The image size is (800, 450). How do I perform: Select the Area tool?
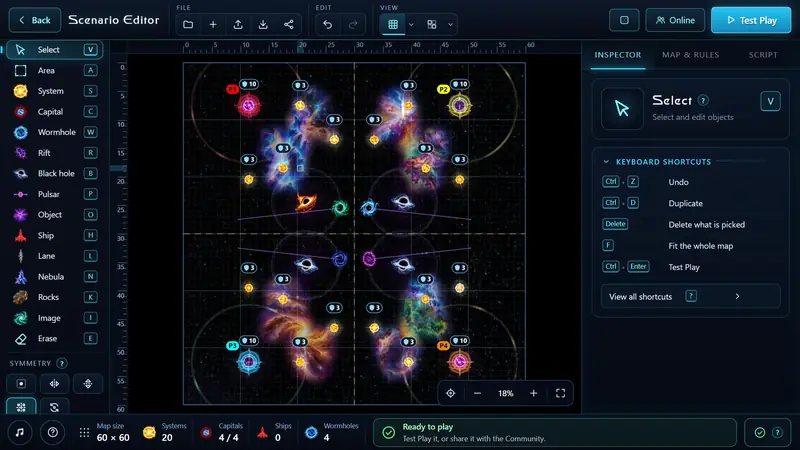(55, 70)
